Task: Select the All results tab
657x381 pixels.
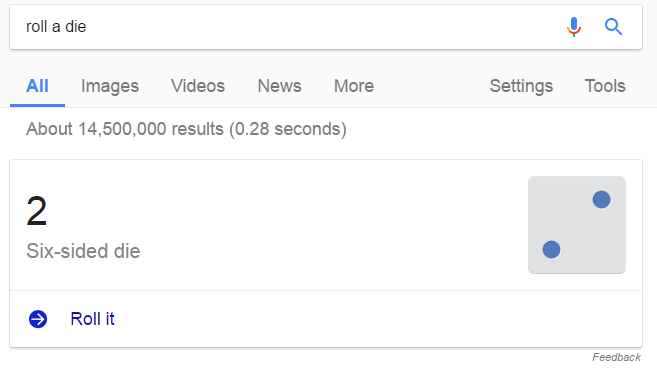Action: (x=37, y=86)
